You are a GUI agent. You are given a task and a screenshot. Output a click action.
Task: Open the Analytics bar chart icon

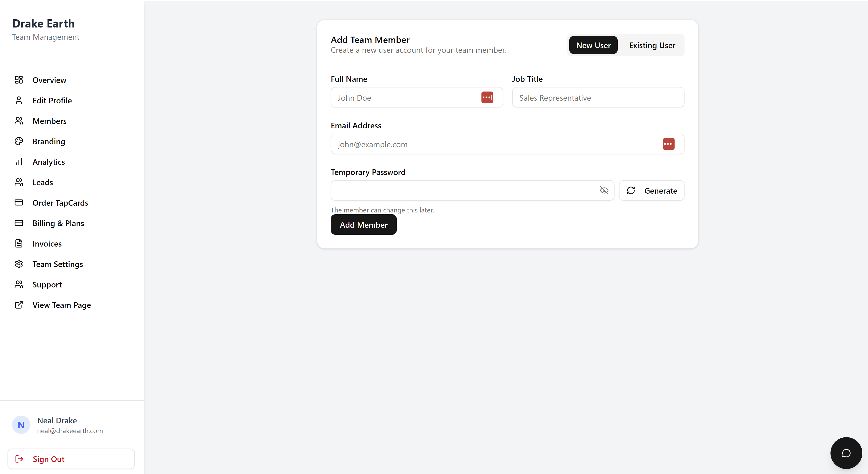(x=19, y=162)
